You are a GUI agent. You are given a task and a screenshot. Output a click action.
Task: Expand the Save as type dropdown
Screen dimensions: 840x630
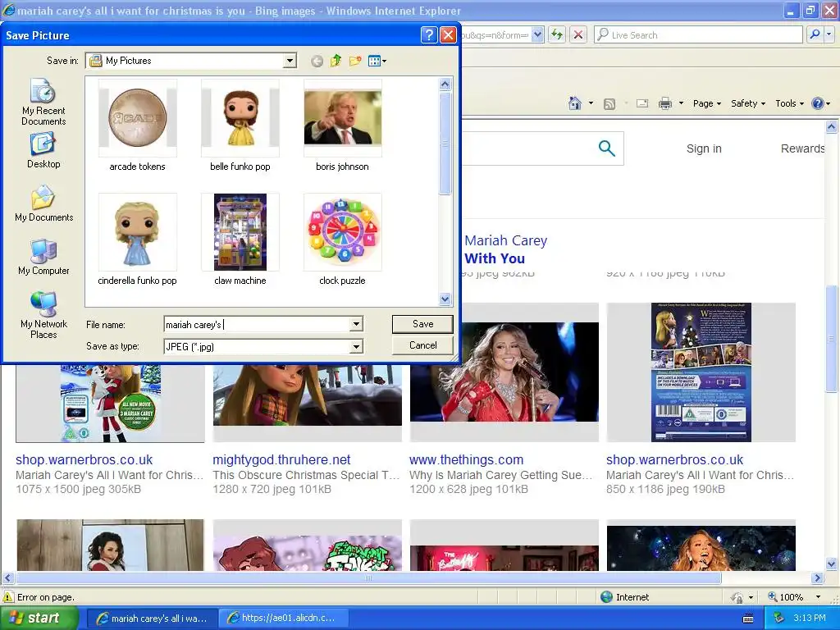(x=356, y=347)
